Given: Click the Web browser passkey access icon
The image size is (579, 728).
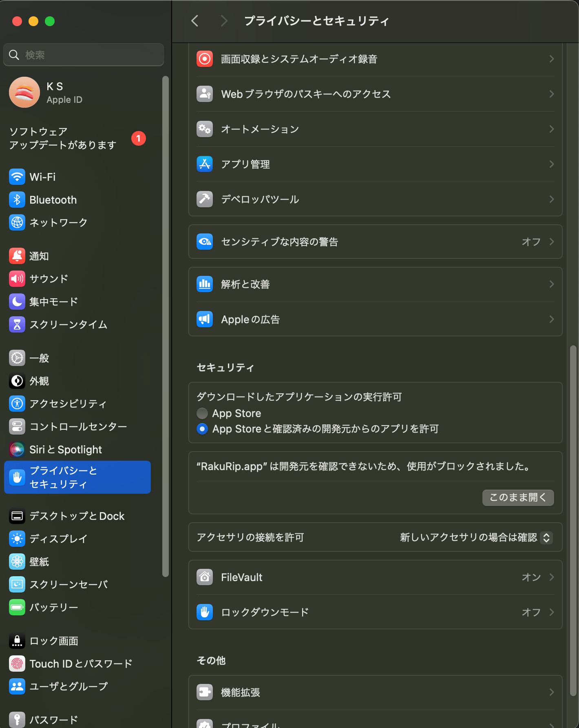Looking at the screenshot, I should pyautogui.click(x=205, y=94).
